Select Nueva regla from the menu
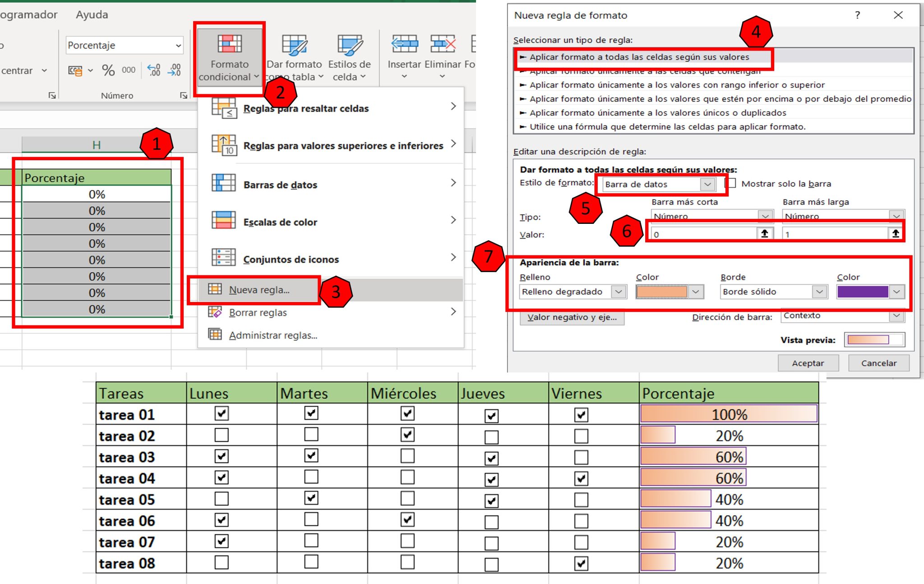924x584 pixels. pyautogui.click(x=259, y=289)
